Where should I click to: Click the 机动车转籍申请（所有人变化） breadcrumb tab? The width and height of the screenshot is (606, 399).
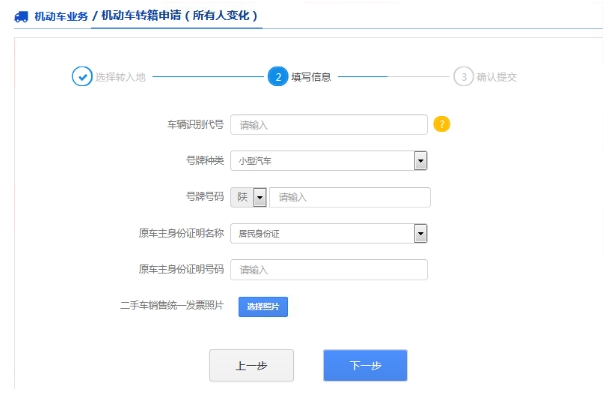179,15
